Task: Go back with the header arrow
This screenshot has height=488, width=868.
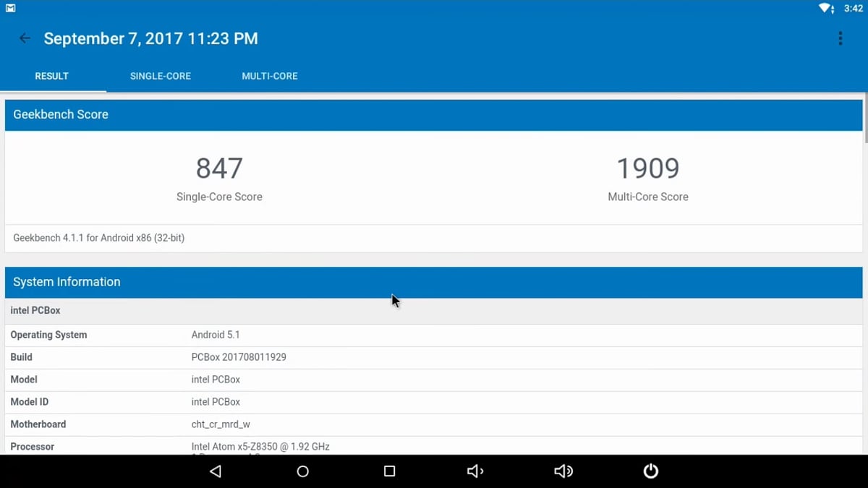Action: (25, 38)
